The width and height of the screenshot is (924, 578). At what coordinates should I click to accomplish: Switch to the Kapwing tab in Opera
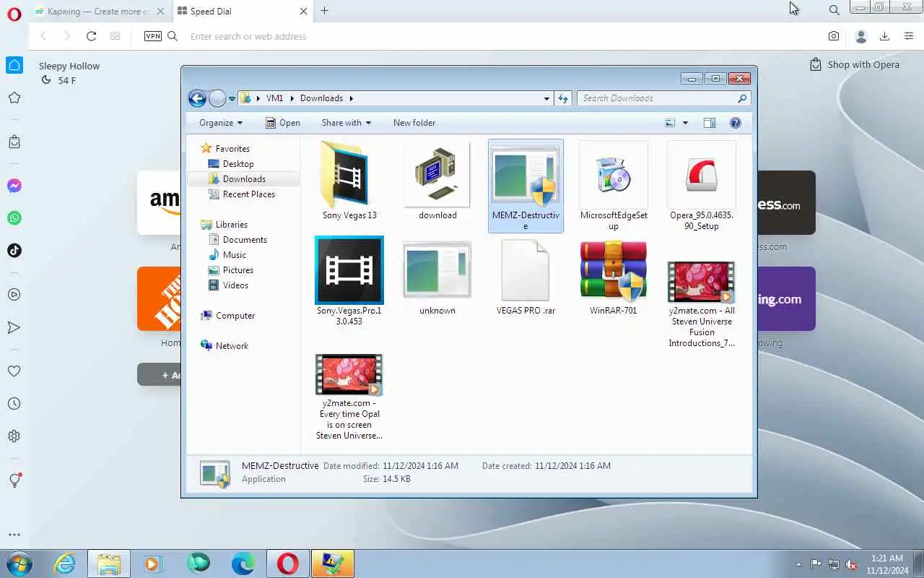99,11
